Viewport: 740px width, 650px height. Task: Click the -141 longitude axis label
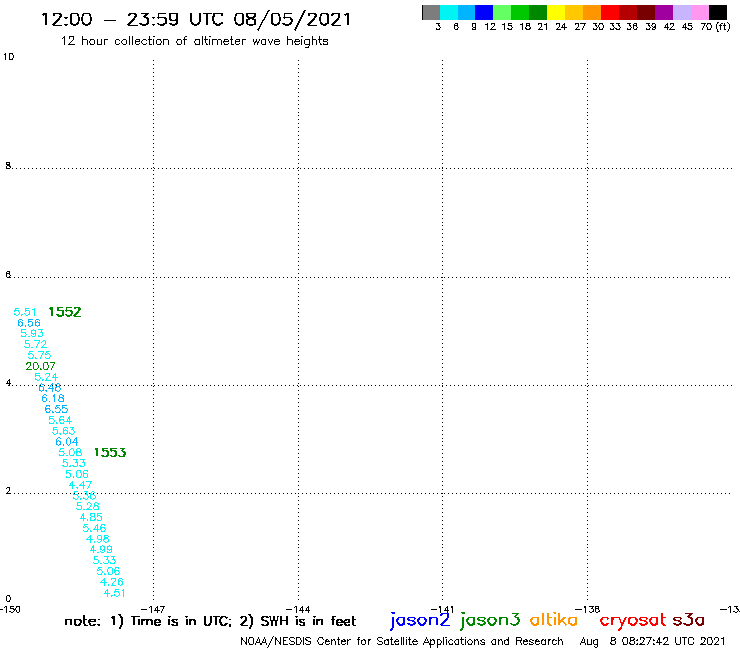point(442,609)
